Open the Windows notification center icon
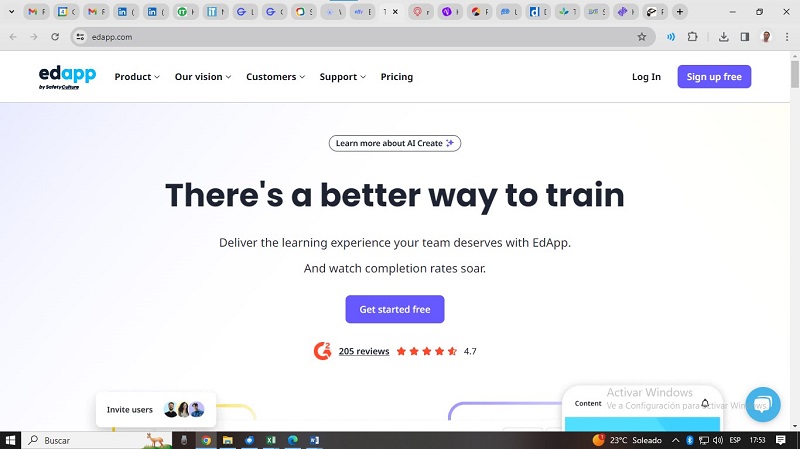Screen dimensions: 800x449 point(781,440)
